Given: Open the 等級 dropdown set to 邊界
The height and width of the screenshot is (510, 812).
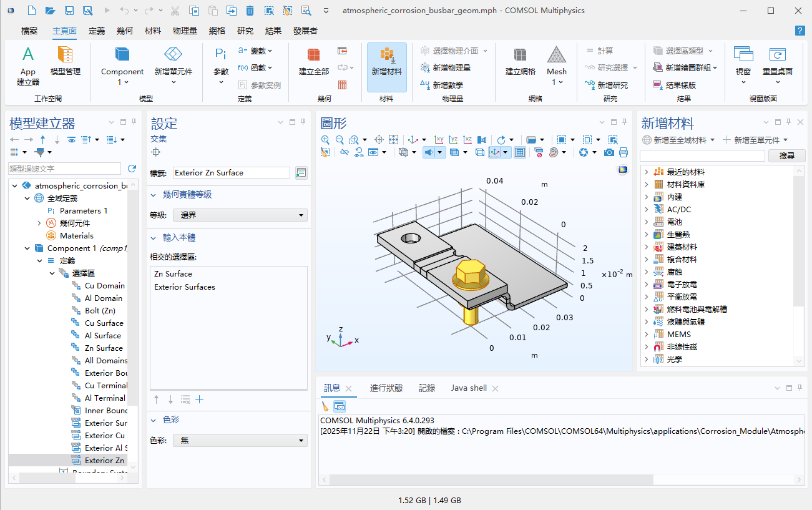Looking at the screenshot, I should pyautogui.click(x=240, y=215).
